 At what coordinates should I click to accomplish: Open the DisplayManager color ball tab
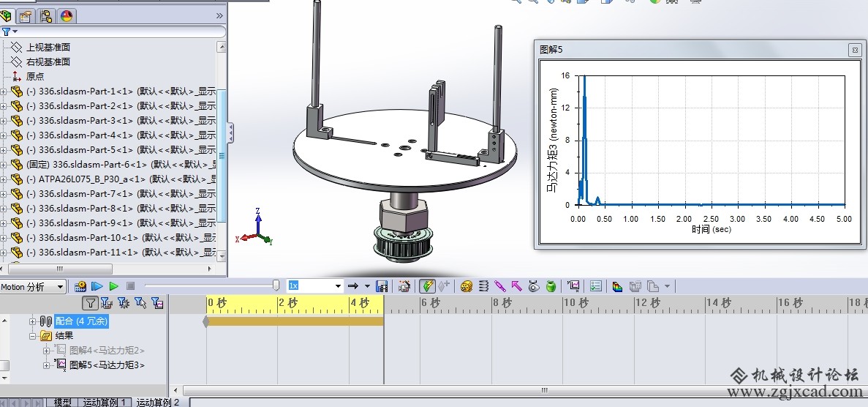tap(67, 16)
